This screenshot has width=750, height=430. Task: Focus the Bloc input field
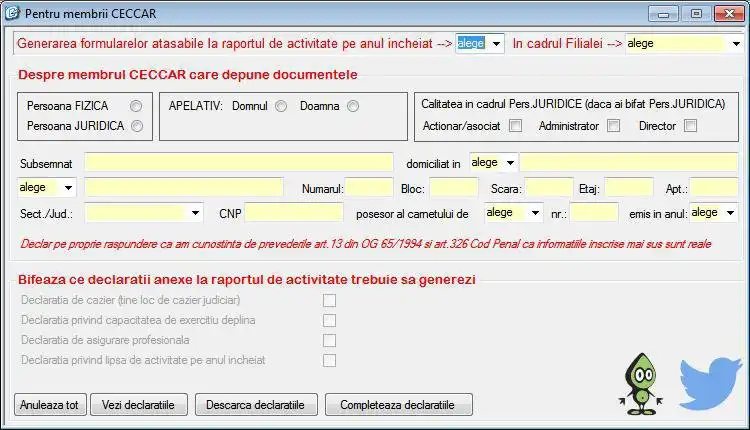pos(453,187)
